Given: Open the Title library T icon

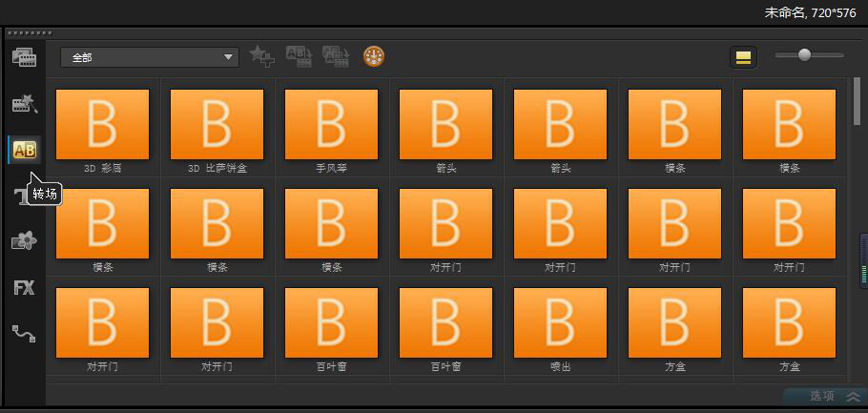Looking at the screenshot, I should click(x=21, y=196).
